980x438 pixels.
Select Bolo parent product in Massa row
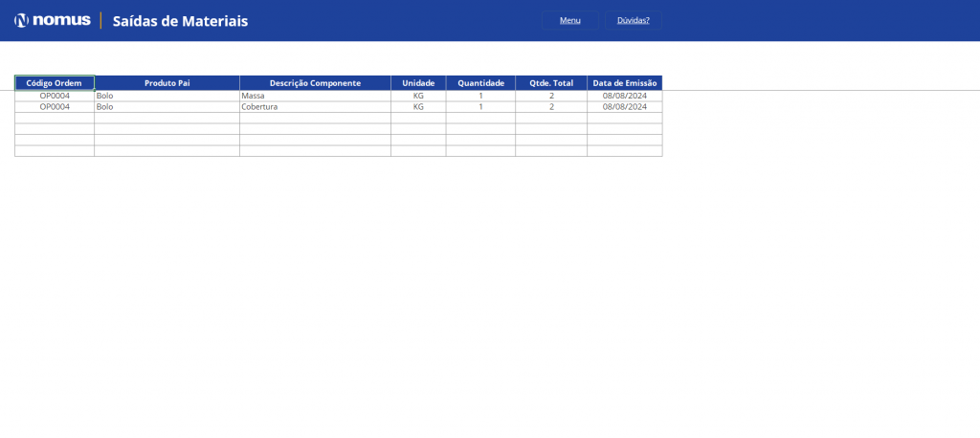105,96
